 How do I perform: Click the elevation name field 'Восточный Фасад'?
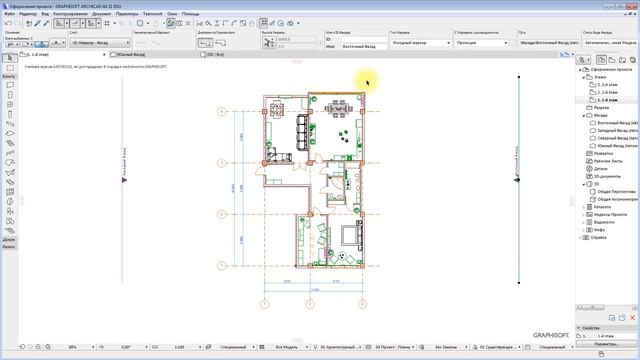(364, 47)
